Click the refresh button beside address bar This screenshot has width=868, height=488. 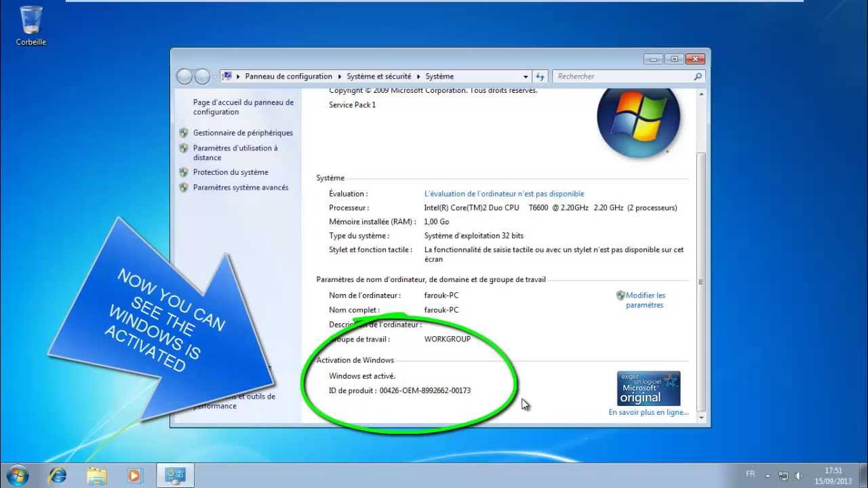pos(540,77)
